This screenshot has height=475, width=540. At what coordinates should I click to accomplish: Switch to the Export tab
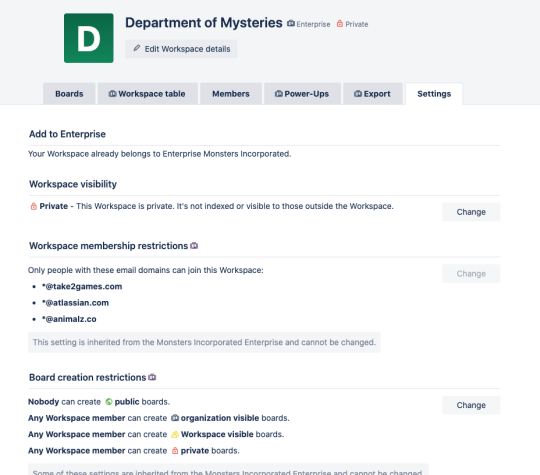pos(373,94)
